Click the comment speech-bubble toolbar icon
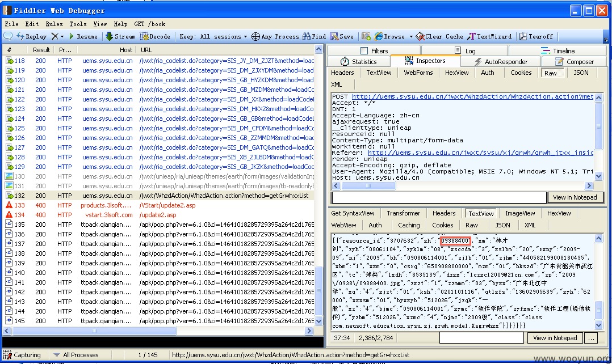 8,36
